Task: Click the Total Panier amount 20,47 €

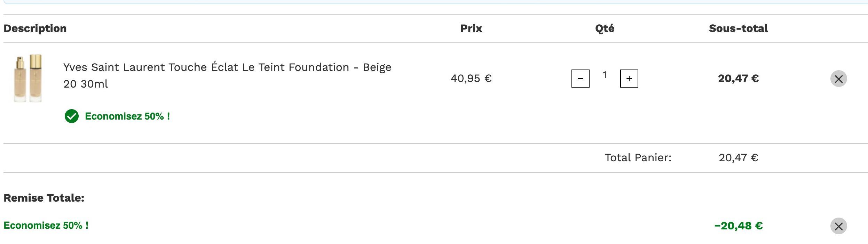Action: (x=738, y=158)
